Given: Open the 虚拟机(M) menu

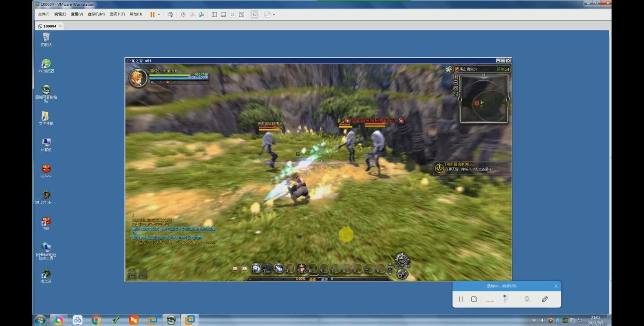Looking at the screenshot, I should [96, 14].
